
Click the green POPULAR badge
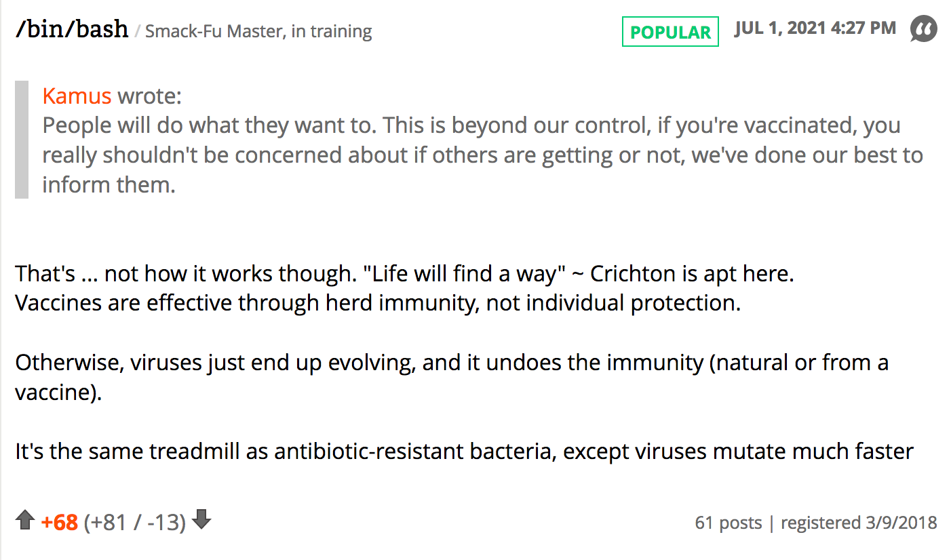[670, 32]
